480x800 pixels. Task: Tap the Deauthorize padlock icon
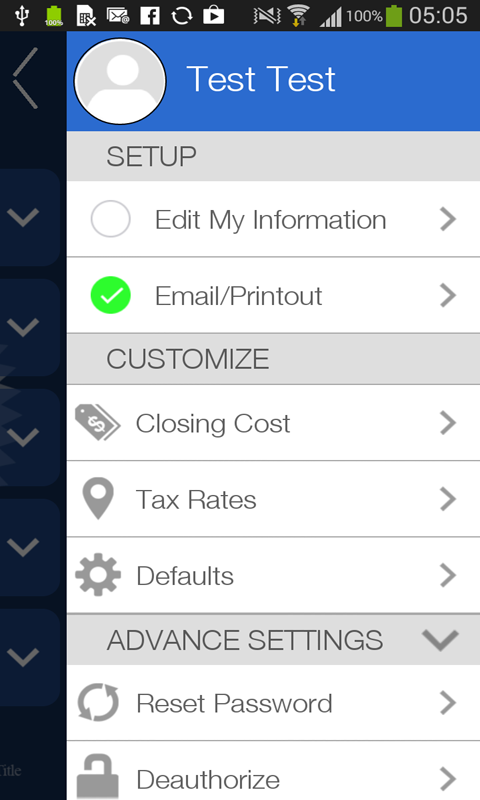point(97,777)
